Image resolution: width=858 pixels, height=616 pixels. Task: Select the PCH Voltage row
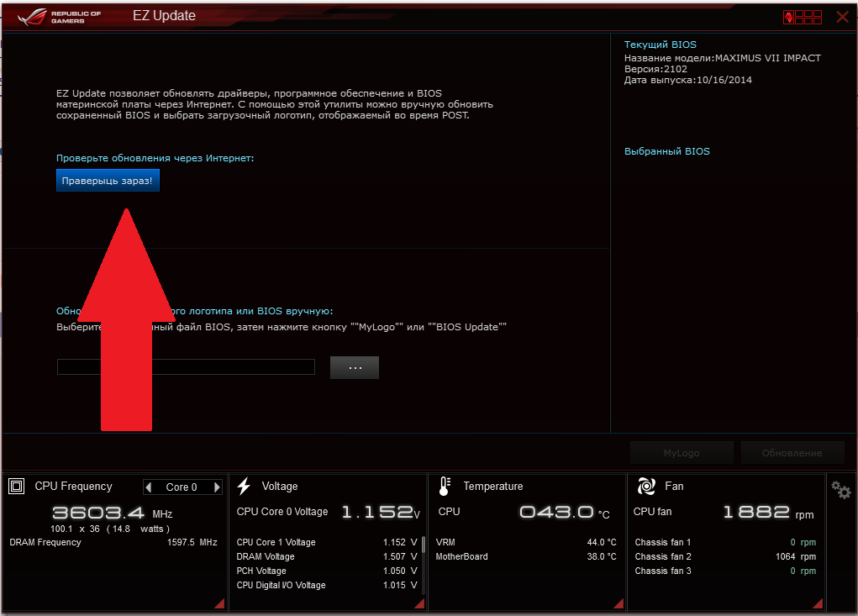pos(327,571)
